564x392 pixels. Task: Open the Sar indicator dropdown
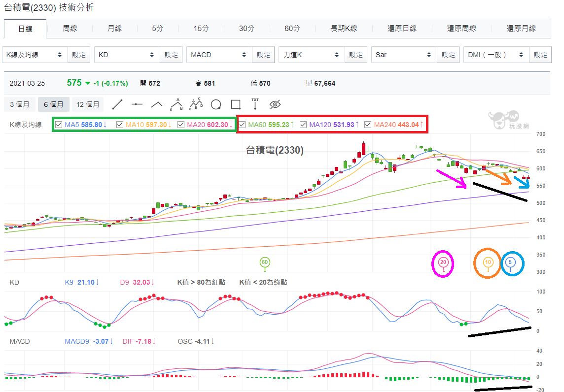(x=404, y=55)
